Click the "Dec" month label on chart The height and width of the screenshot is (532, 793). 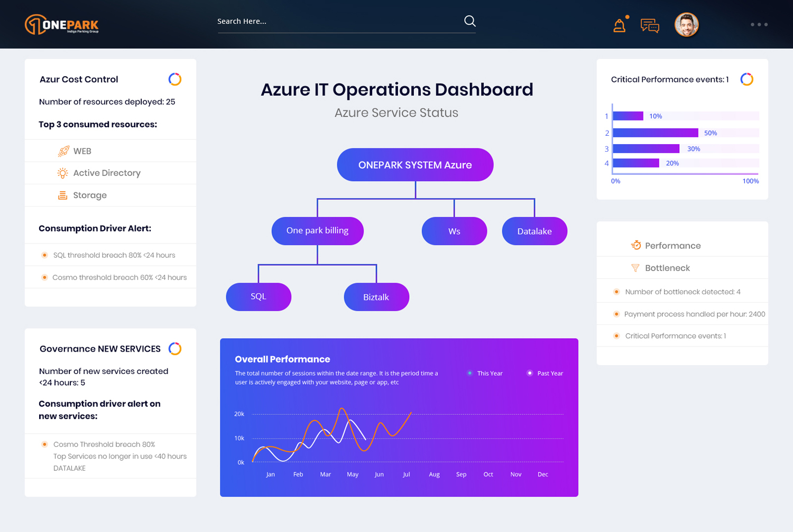click(x=543, y=474)
